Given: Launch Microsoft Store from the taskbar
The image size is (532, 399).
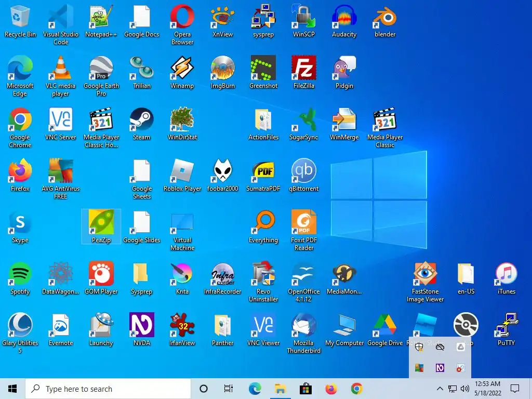Looking at the screenshot, I should 305,389.
